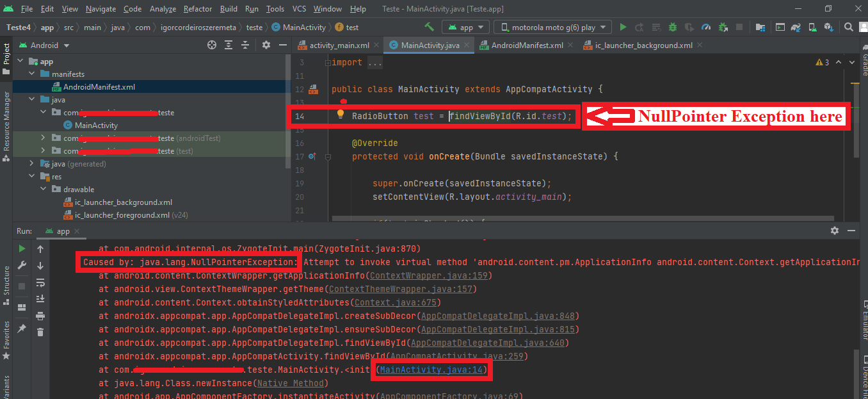Open Project panel settings gear
This screenshot has height=399, width=868.
(x=266, y=45)
